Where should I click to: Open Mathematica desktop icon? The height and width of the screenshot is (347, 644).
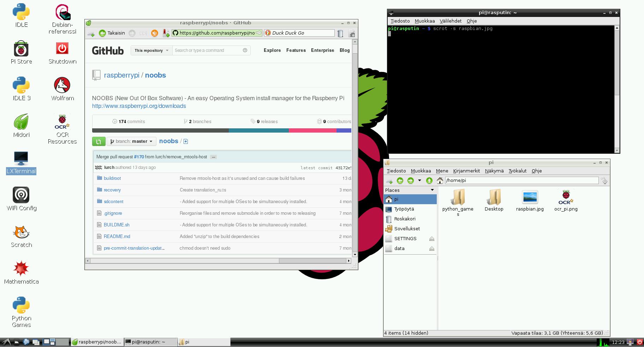[x=21, y=273]
